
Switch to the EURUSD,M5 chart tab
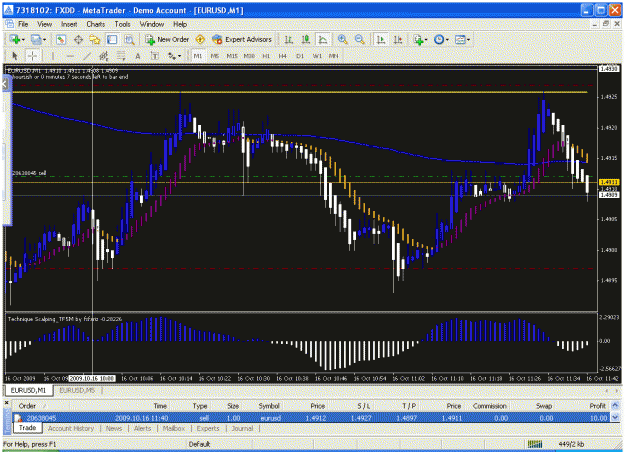point(77,390)
